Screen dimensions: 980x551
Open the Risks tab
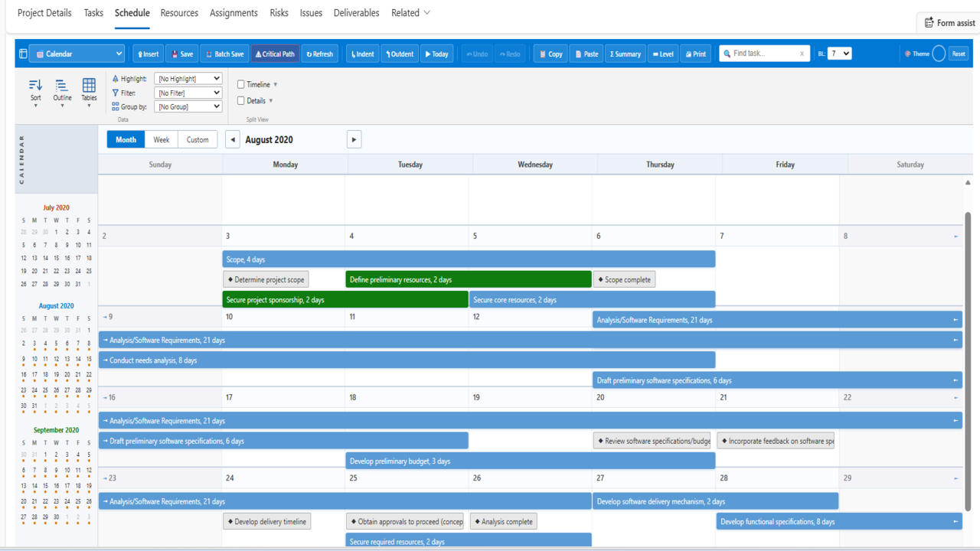(x=279, y=13)
